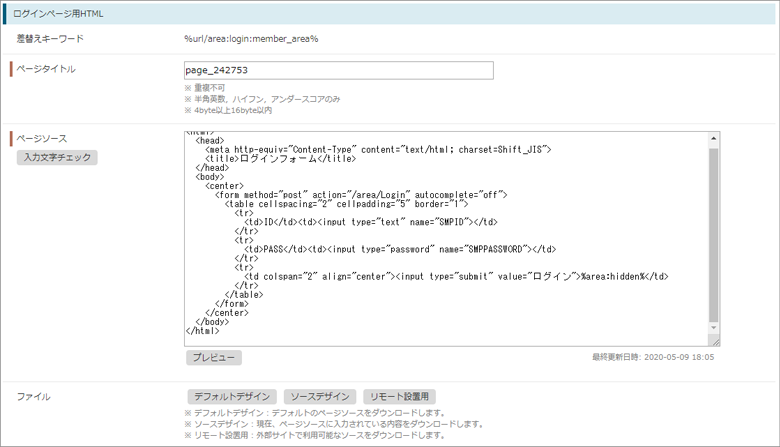Click the 差替えキーワード label

50,39
